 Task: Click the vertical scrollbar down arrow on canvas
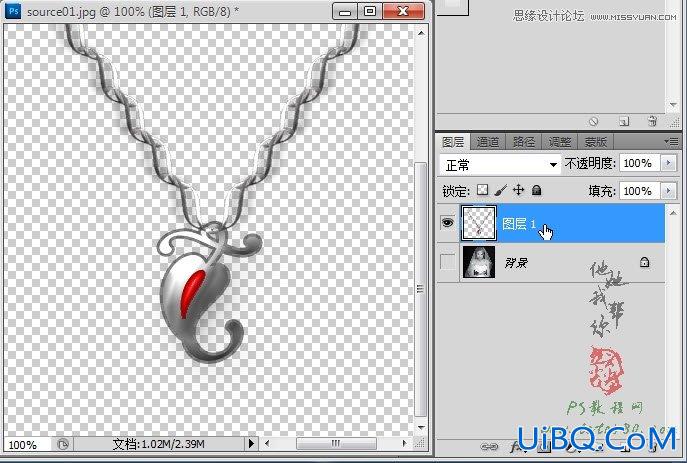(421, 427)
